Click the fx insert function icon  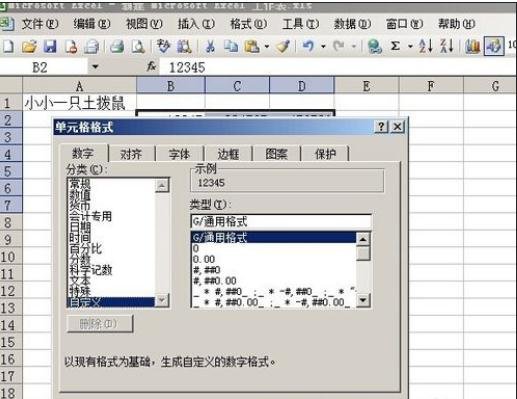tap(152, 67)
